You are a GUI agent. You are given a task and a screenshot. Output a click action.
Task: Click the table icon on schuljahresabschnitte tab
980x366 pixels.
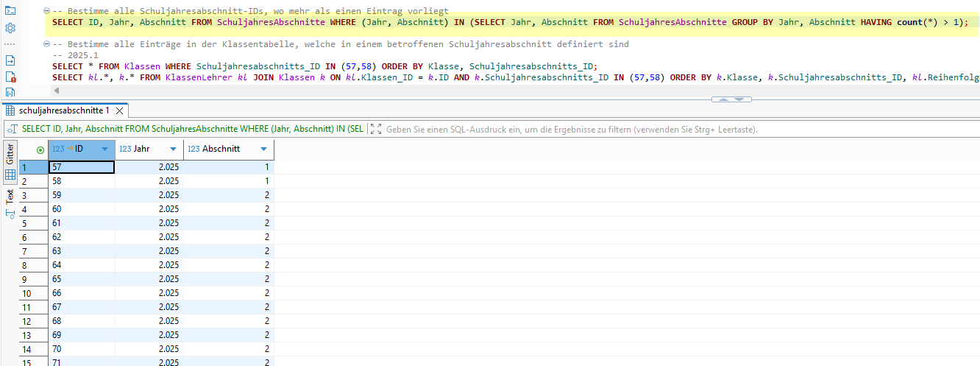(11, 110)
